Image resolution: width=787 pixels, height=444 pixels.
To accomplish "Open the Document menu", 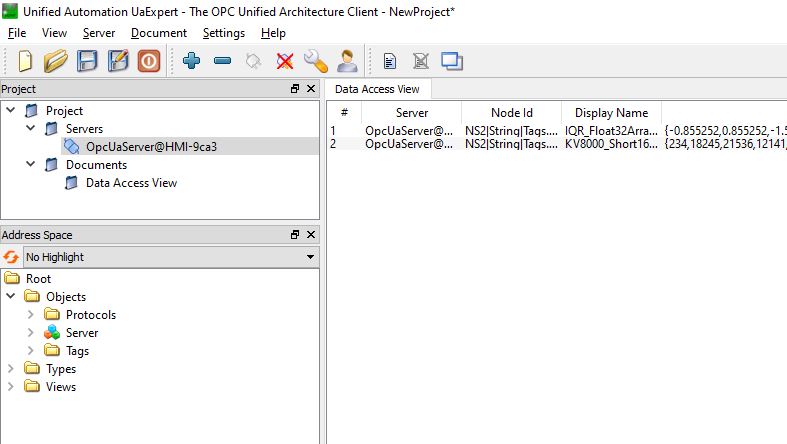I will 159,33.
